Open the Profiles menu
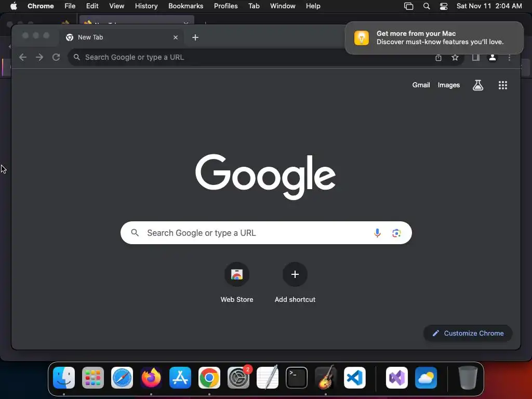The height and width of the screenshot is (399, 532). [x=225, y=6]
